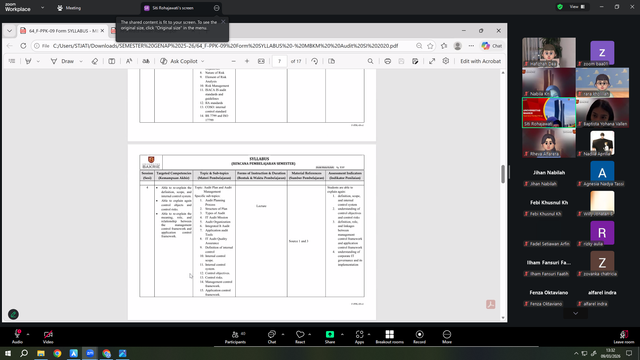This screenshot has width=640, height=360.
Task: Click the taskbar search icon
Action: point(24,353)
